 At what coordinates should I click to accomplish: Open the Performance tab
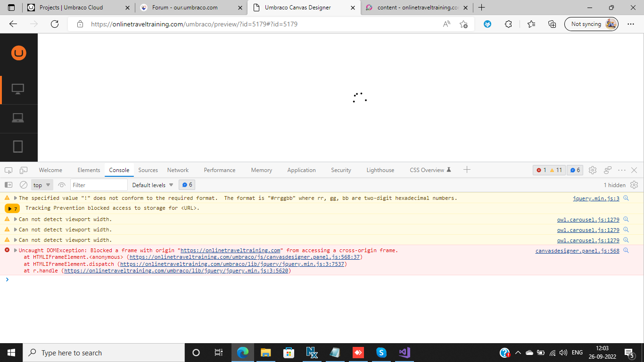click(220, 170)
